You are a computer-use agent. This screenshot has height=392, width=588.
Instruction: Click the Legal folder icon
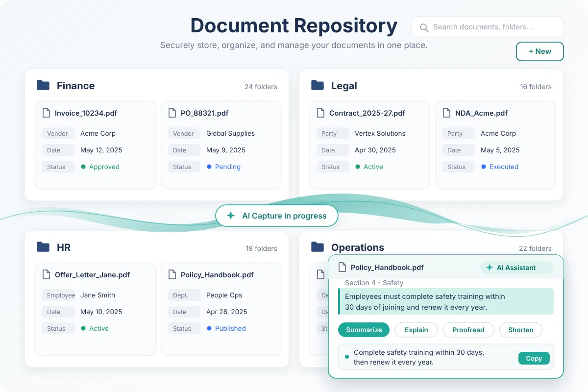318,85
